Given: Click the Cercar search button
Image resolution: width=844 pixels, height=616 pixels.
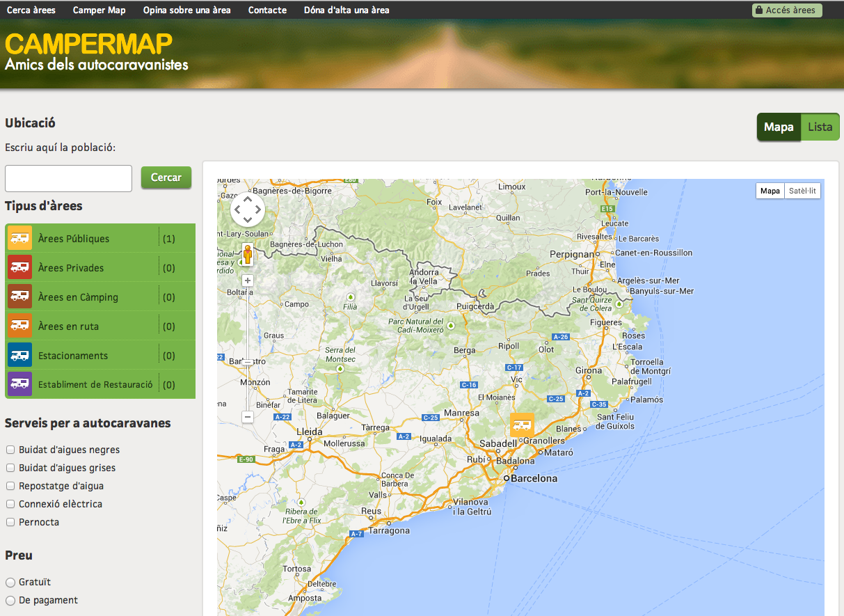Looking at the screenshot, I should pyautogui.click(x=166, y=177).
